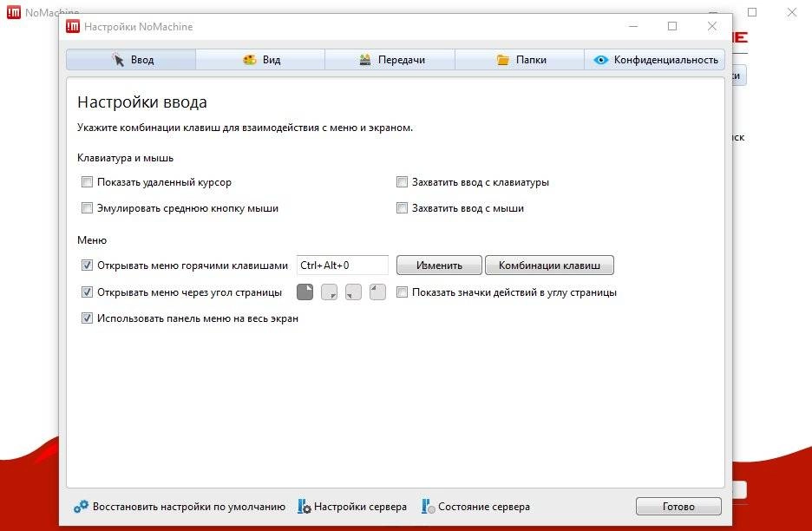Select the top-right corner icon
The height and width of the screenshot is (531, 812).
(x=305, y=292)
